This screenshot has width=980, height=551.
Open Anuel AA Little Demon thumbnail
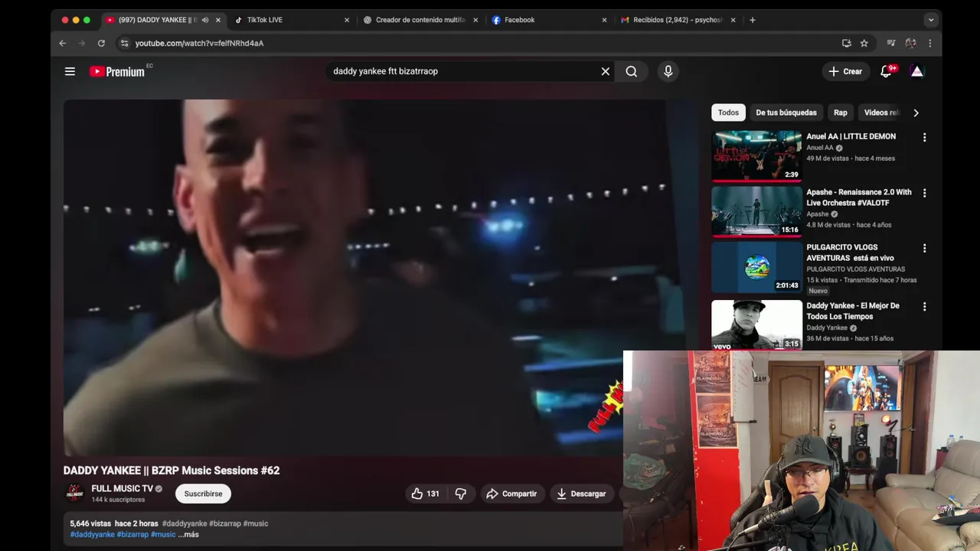click(x=756, y=155)
